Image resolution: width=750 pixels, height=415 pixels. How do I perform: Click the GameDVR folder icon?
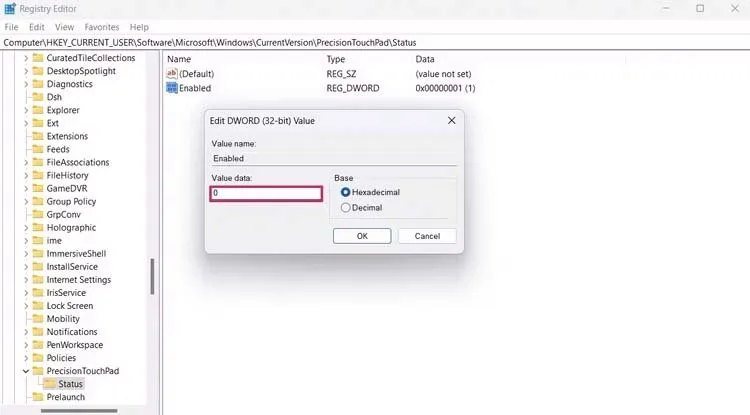click(x=38, y=188)
